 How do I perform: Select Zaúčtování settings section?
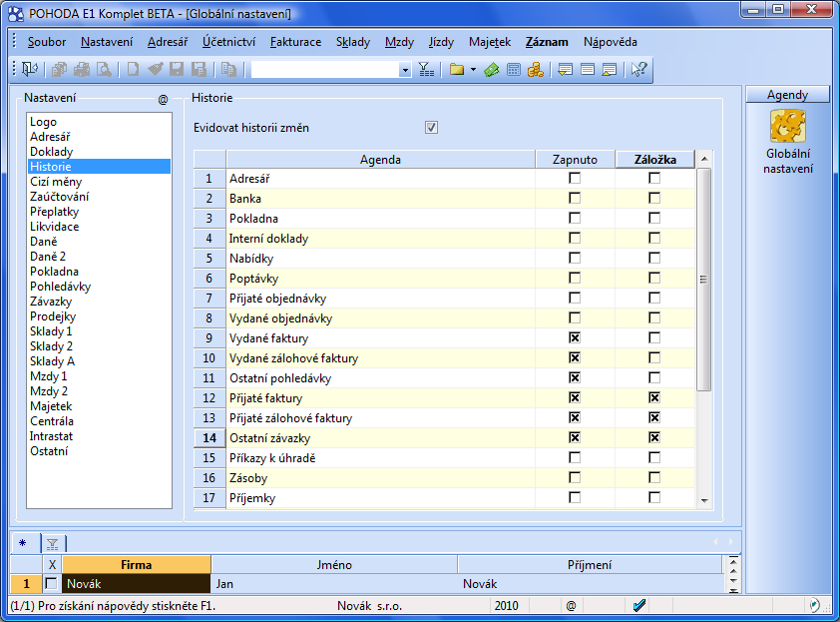(99, 197)
